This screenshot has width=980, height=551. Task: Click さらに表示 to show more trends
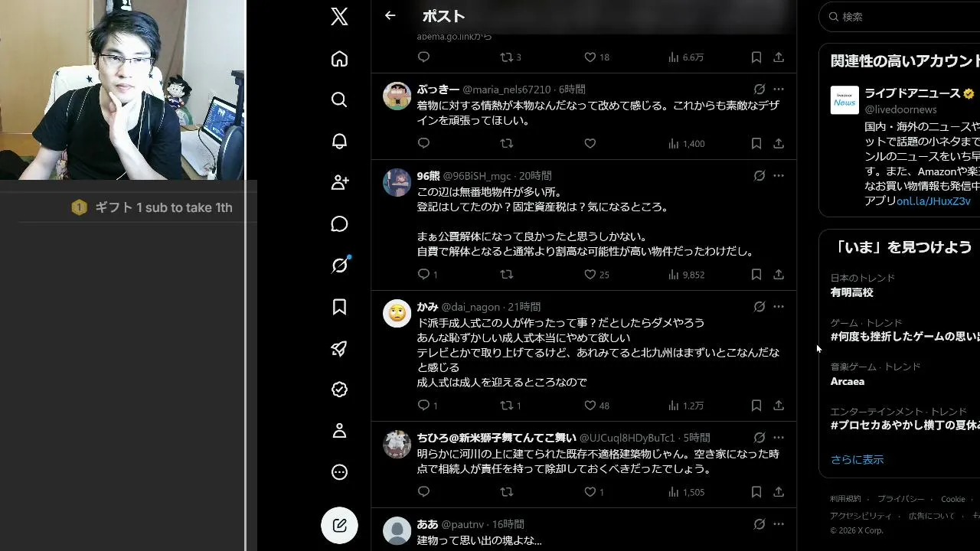pyautogui.click(x=857, y=459)
